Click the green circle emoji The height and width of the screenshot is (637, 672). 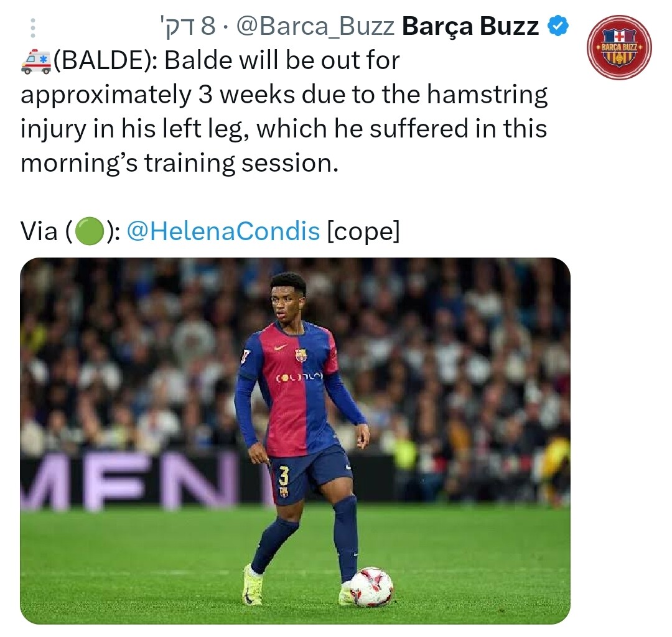pyautogui.click(x=90, y=231)
